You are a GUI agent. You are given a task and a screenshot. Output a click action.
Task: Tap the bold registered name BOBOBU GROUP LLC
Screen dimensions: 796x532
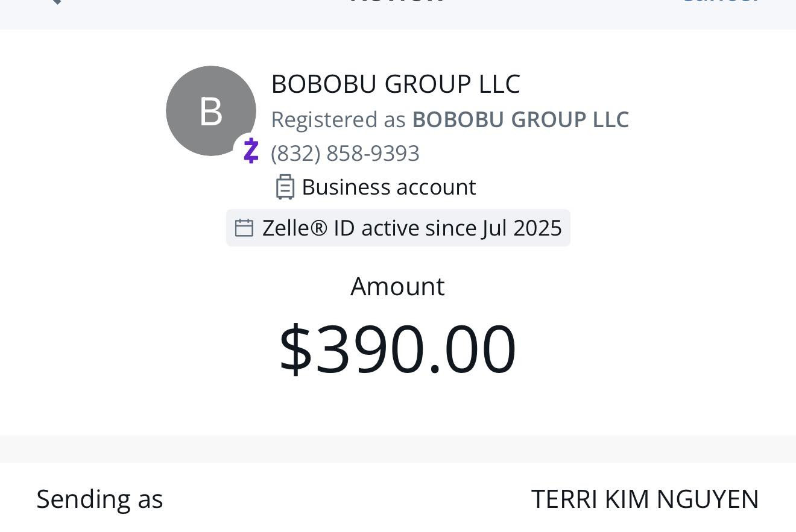[520, 119]
